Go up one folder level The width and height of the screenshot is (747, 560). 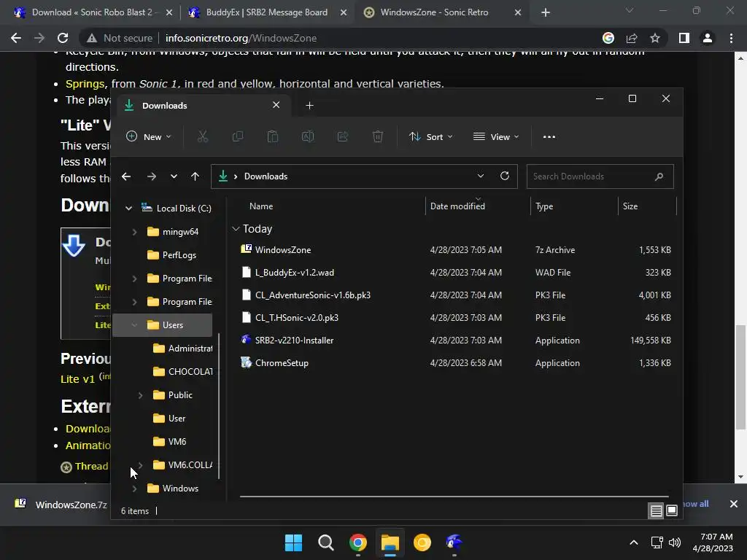195,176
